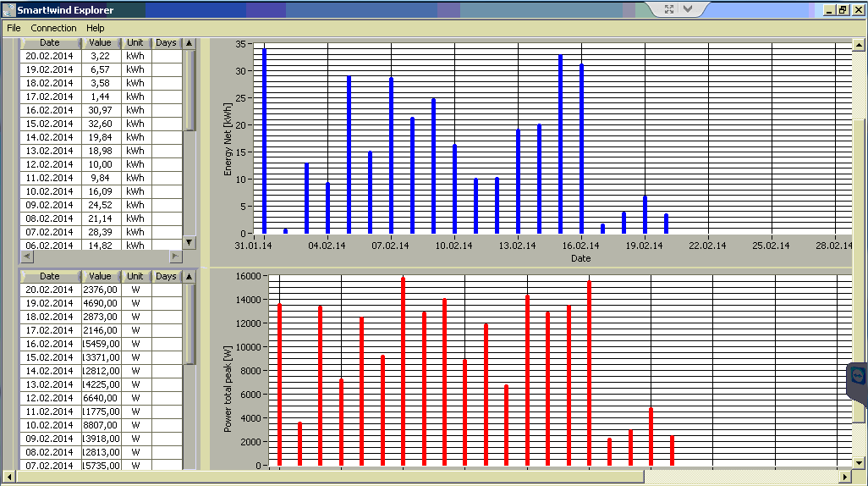Click the Date column header in energy table

pyautogui.click(x=49, y=42)
